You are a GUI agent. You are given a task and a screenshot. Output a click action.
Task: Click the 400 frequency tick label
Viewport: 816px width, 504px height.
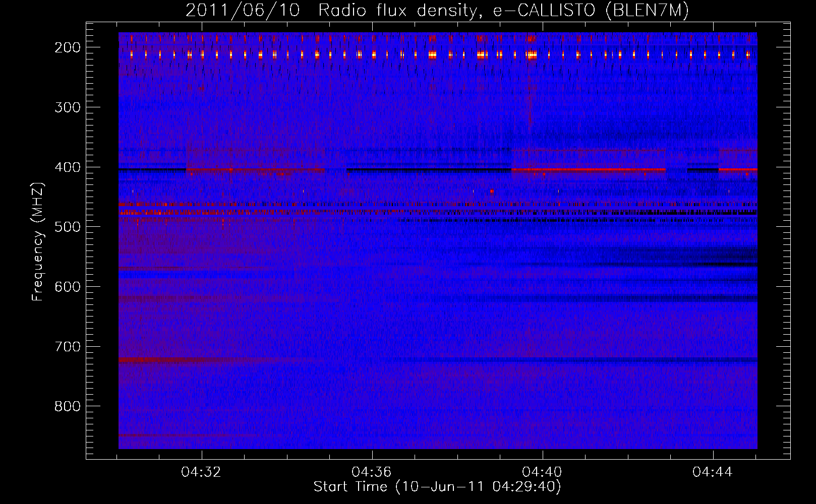click(x=68, y=167)
